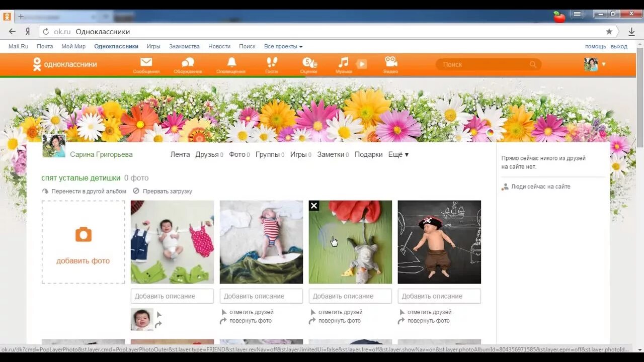Viewport: 644px width, 362px height.
Task: Click the 'Новости' link in the top bar
Action: (x=219, y=46)
